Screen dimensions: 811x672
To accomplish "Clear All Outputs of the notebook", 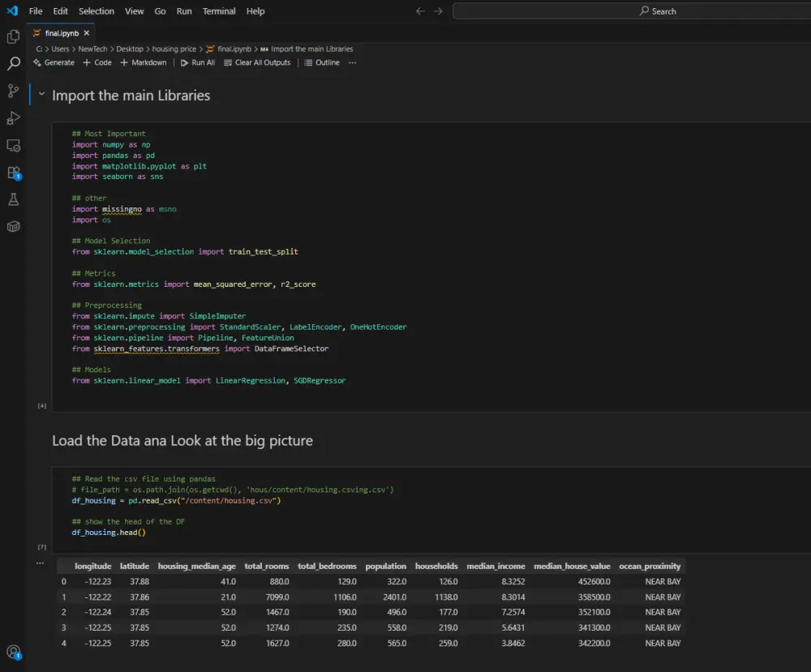I will 257,62.
